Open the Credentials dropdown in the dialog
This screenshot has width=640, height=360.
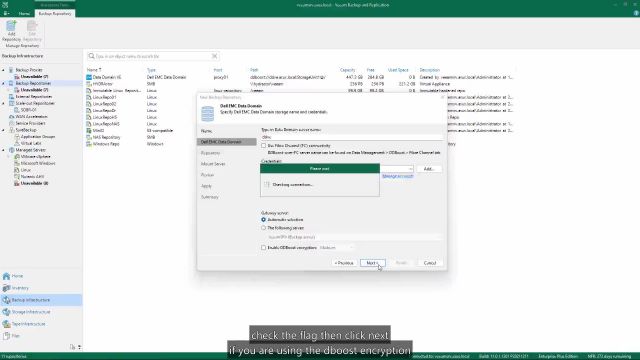[410, 169]
